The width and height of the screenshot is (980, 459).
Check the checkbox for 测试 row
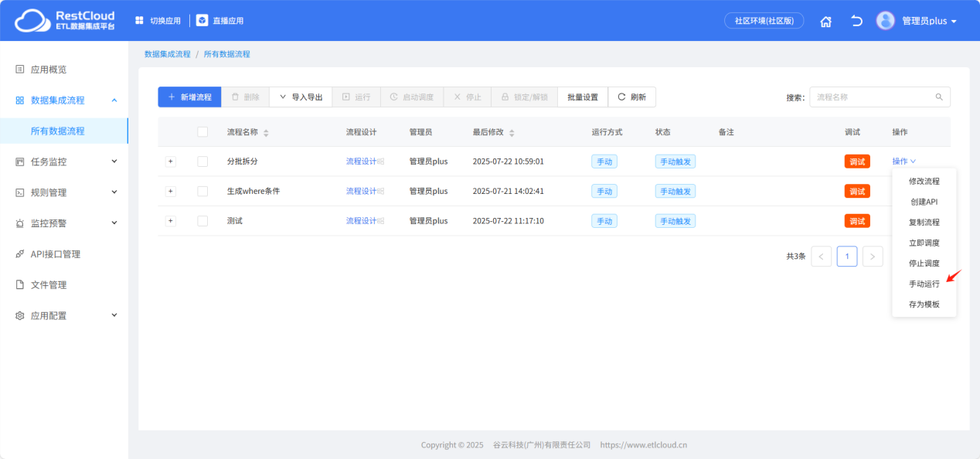(x=202, y=220)
